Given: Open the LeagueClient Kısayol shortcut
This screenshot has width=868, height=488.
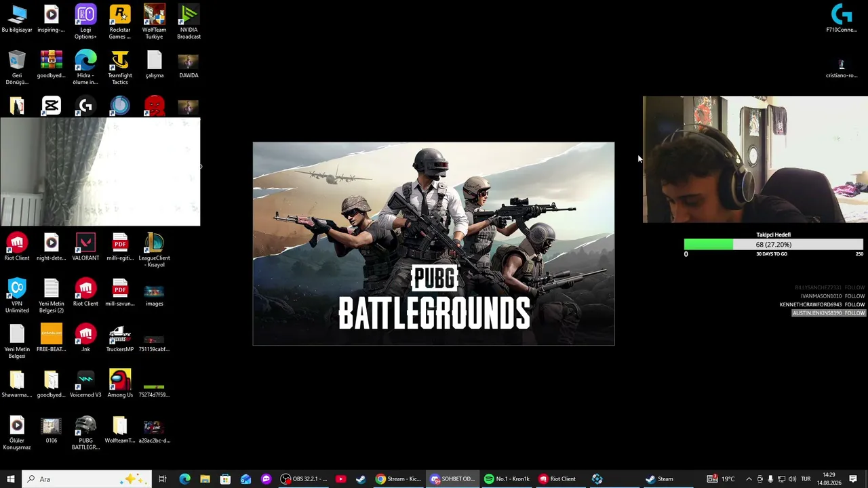Looking at the screenshot, I should coord(154,250).
